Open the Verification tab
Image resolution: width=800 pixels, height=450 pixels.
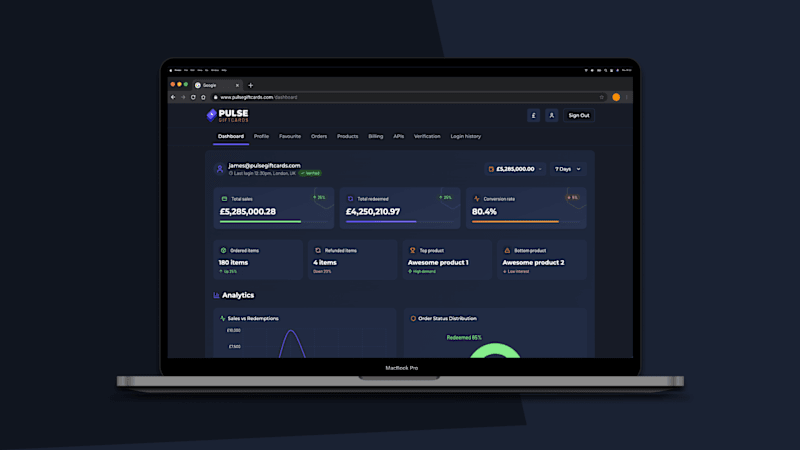pos(427,136)
